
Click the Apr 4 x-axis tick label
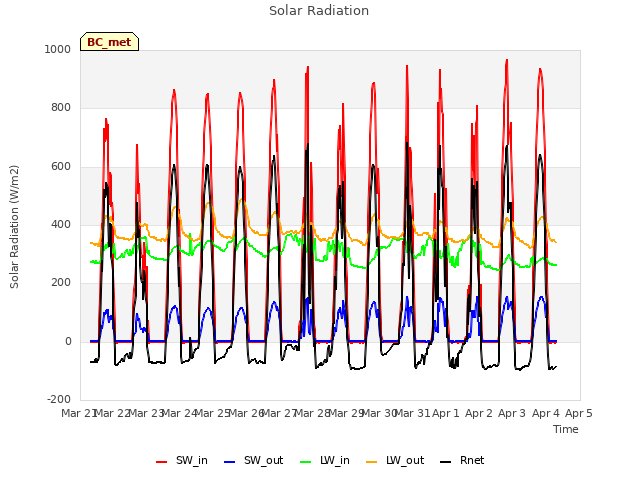[546, 413]
